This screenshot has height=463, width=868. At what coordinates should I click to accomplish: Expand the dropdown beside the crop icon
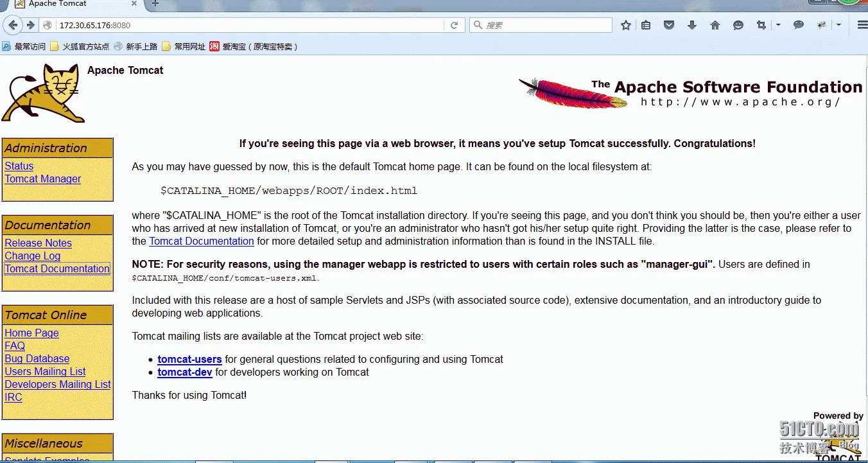[778, 25]
